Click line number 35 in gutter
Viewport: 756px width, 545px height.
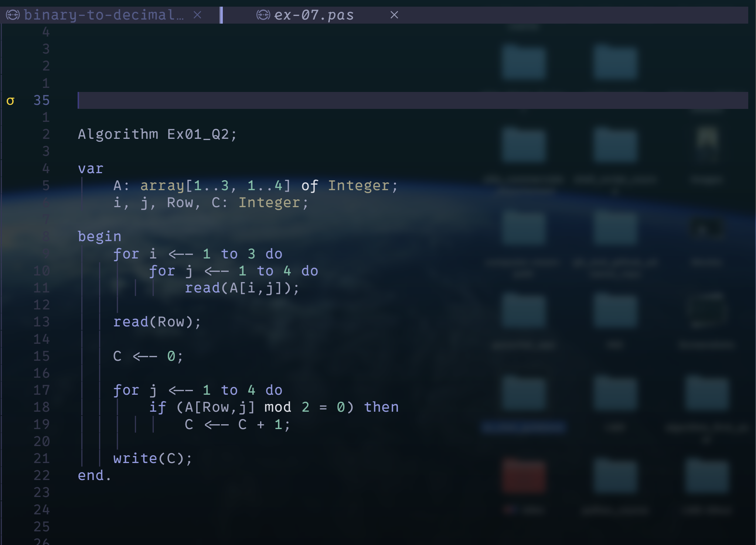point(41,100)
